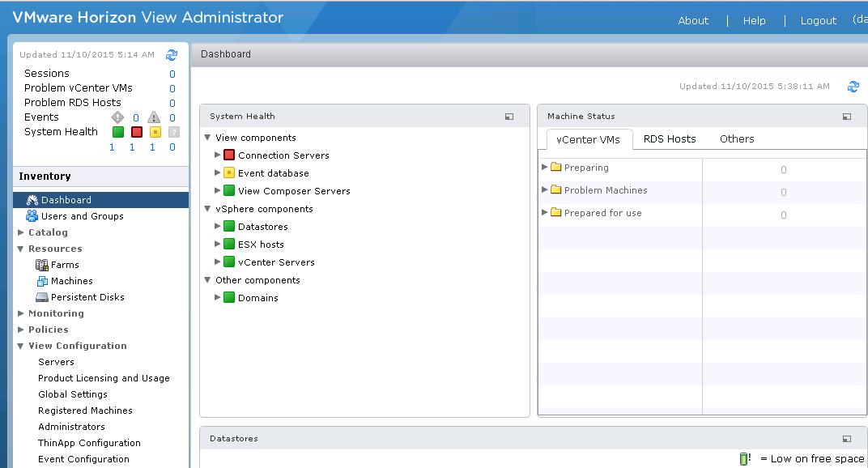This screenshot has width=868, height=468.
Task: Collapse the View Configuration section
Action: coord(21,346)
